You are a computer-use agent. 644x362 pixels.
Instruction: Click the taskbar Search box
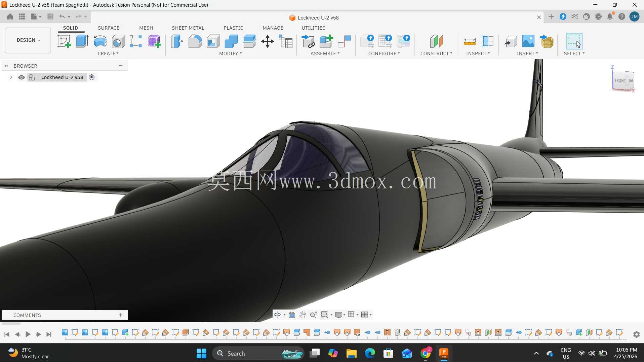258,353
